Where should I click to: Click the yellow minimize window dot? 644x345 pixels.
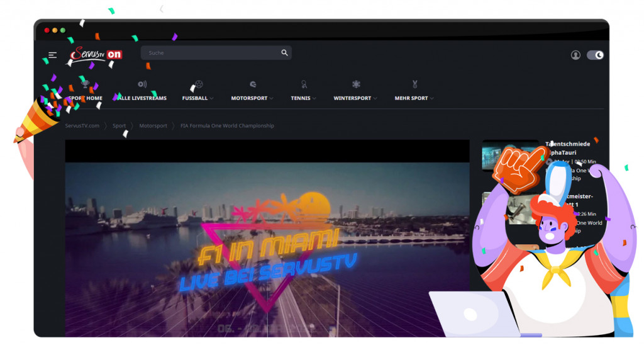[55, 30]
